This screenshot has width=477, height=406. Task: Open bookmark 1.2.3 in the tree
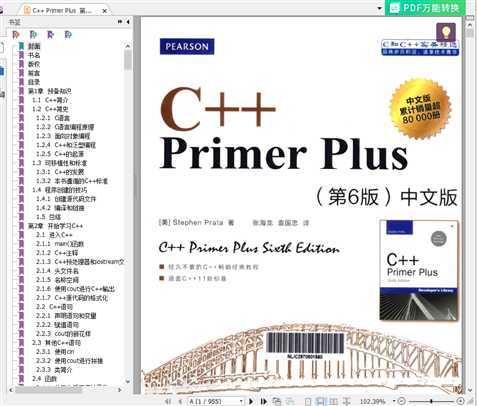[63, 136]
